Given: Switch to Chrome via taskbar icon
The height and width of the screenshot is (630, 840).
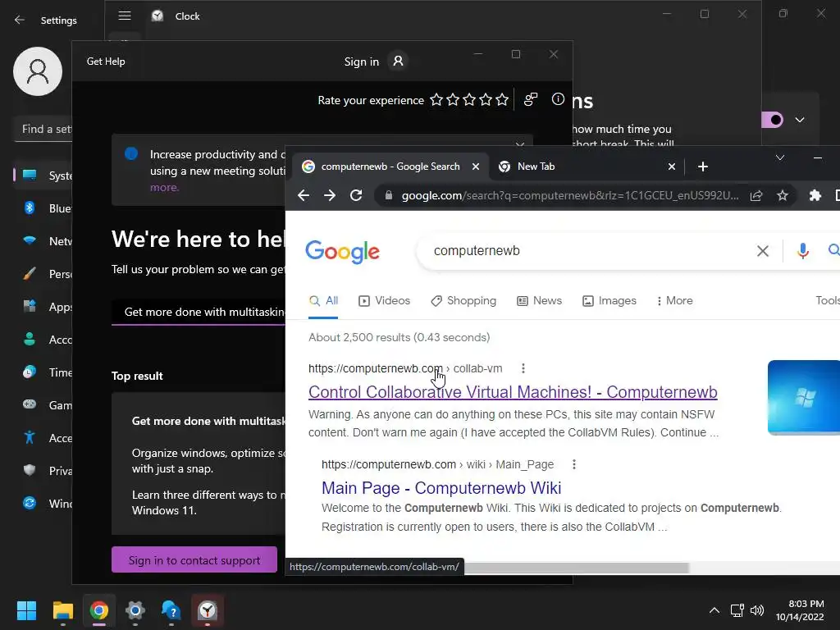Looking at the screenshot, I should click(x=99, y=610).
